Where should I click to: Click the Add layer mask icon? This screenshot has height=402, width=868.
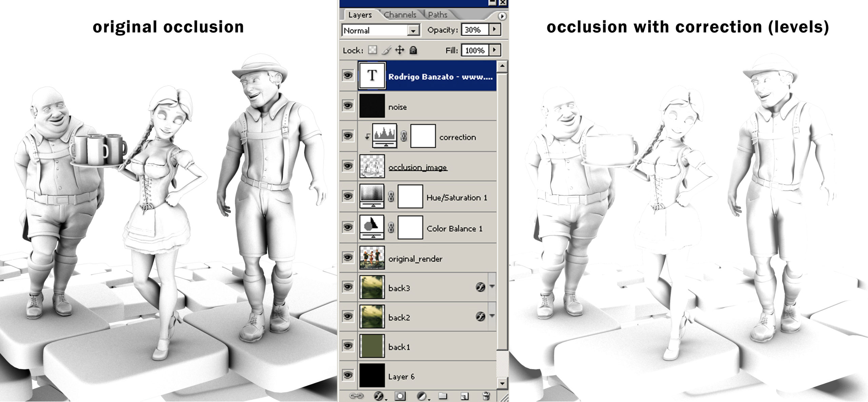tap(400, 396)
